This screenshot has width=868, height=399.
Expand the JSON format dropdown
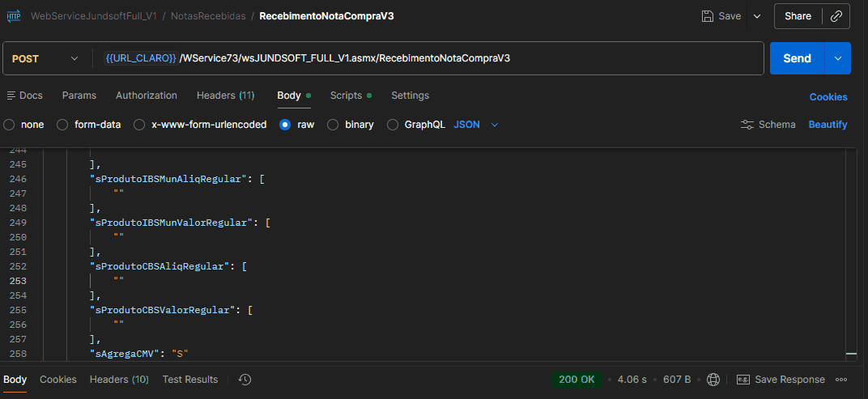495,125
